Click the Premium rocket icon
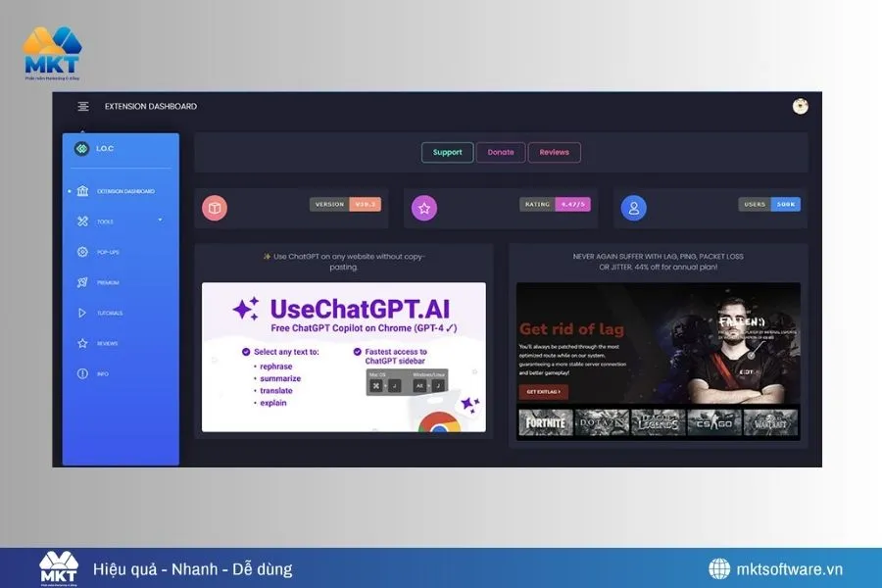882x588 pixels. tap(82, 282)
